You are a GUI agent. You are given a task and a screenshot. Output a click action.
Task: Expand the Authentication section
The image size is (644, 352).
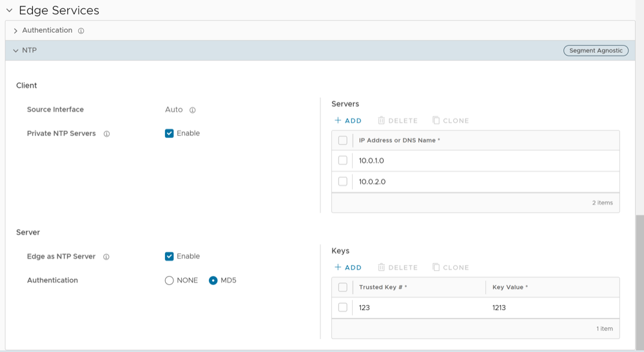coord(15,31)
